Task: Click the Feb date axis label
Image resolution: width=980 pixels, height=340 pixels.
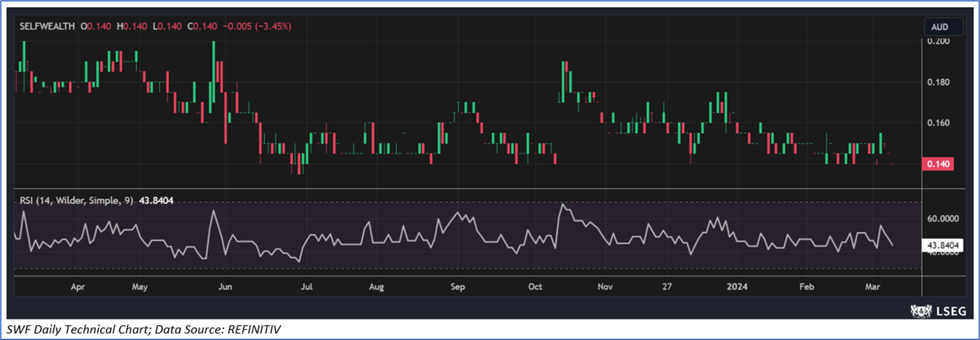Action: (807, 287)
